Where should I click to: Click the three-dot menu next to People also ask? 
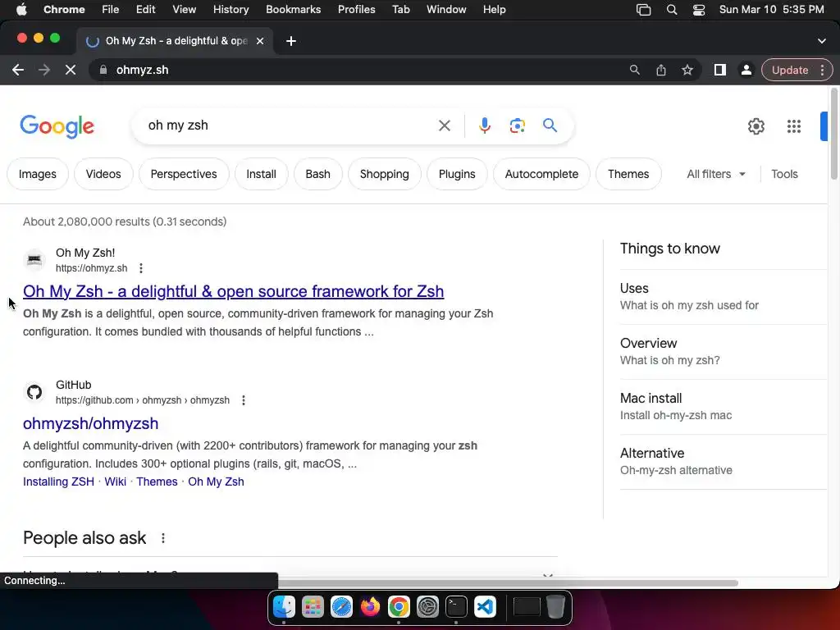click(x=163, y=538)
